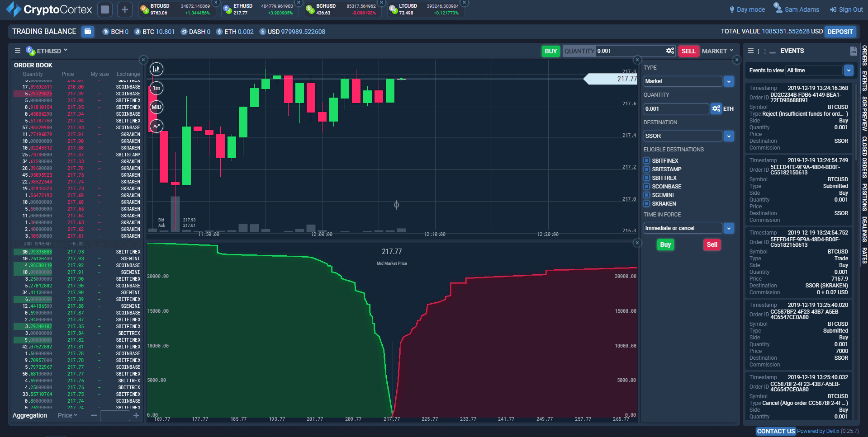This screenshot has height=437, width=868.
Task: Toggle the SGEMINI destination checkbox
Action: [x=647, y=195]
